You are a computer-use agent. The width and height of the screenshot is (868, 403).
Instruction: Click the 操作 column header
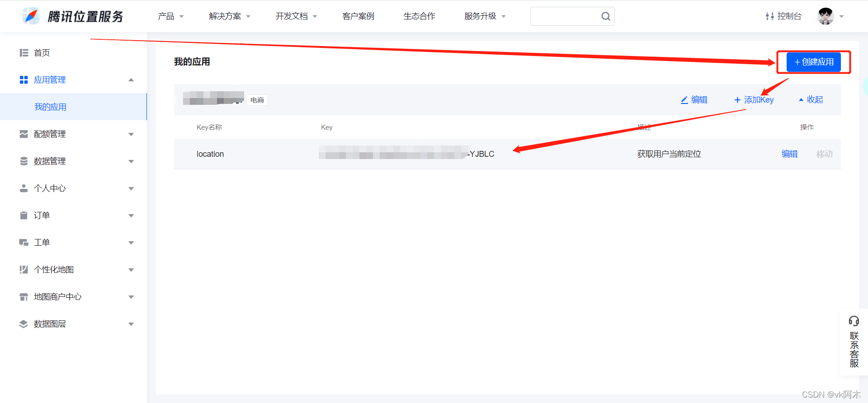(807, 127)
